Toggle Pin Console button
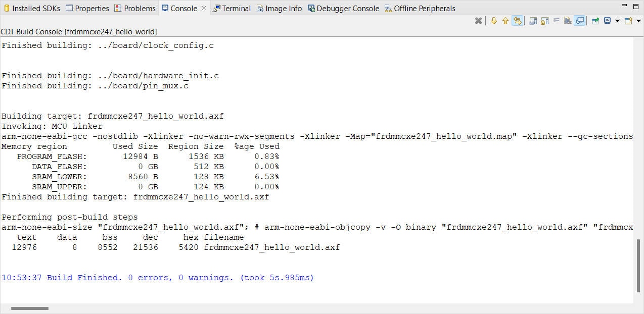This screenshot has width=644, height=314. [x=595, y=21]
